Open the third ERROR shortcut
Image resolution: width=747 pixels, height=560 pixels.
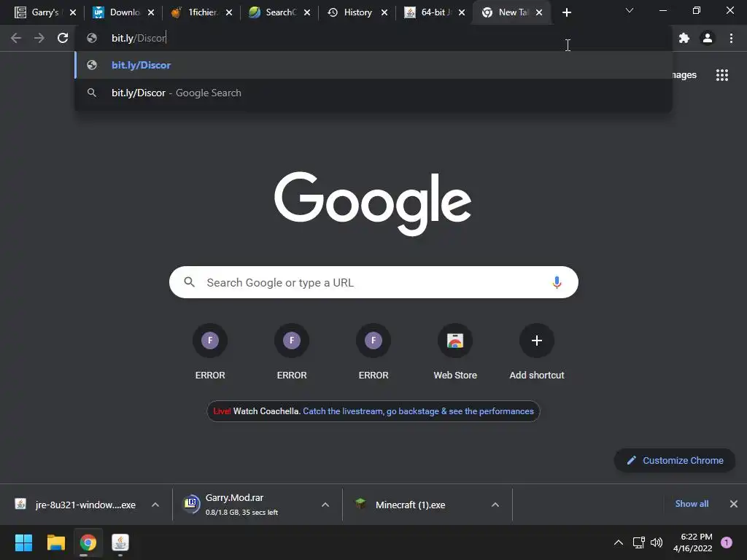tap(373, 352)
